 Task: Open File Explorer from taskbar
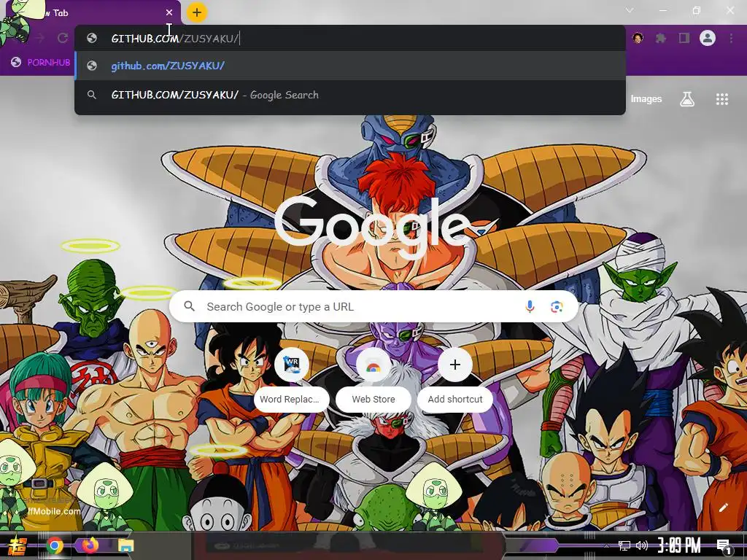pos(126,545)
